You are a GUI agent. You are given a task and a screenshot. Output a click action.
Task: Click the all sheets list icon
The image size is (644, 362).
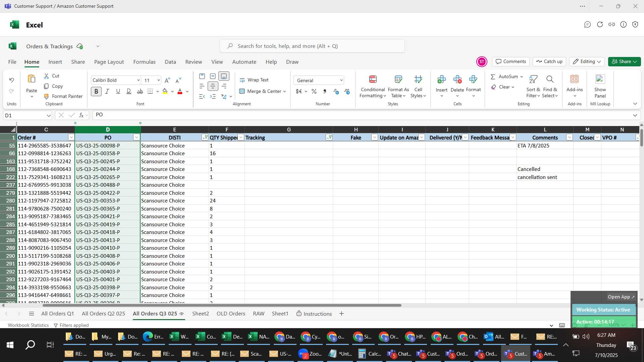click(x=32, y=314)
